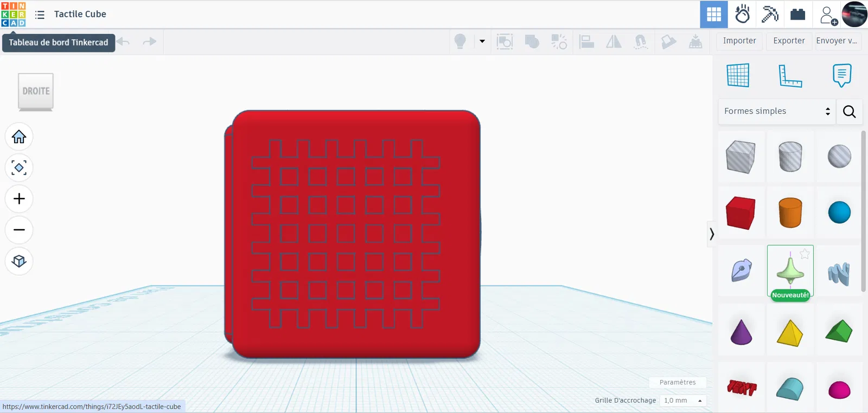Select the red tactile cube model
Screen dimensions: 868x413
click(353, 234)
